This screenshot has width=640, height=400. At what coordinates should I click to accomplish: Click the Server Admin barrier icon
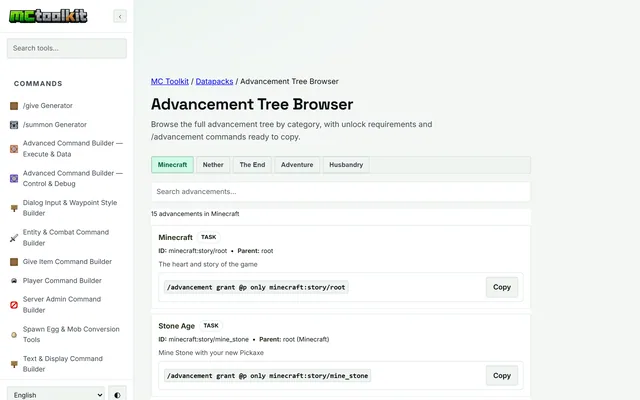point(14,304)
